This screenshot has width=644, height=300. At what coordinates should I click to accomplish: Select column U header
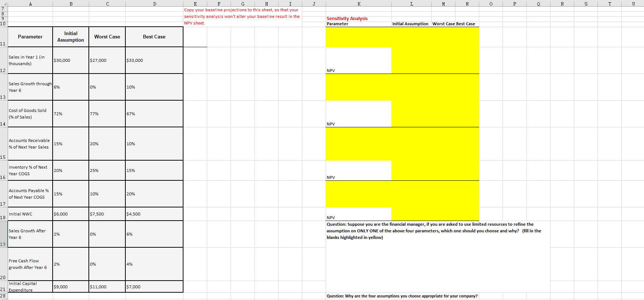(633, 4)
